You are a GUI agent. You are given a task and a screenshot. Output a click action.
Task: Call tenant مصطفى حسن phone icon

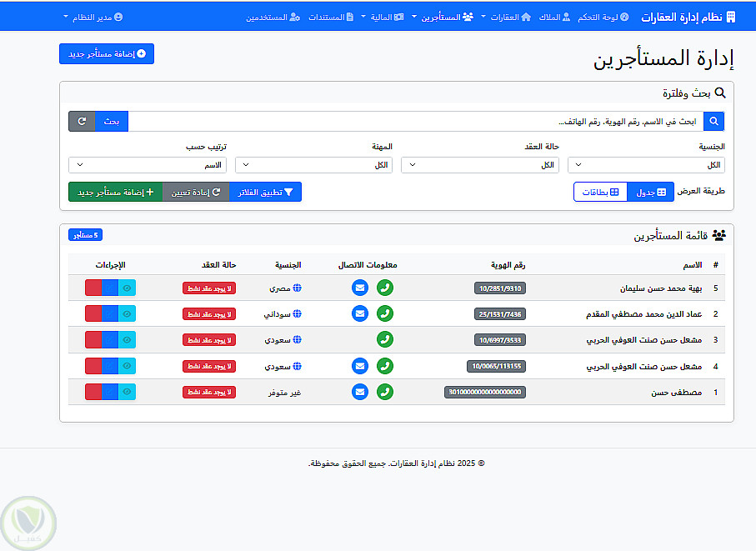pyautogui.click(x=385, y=392)
